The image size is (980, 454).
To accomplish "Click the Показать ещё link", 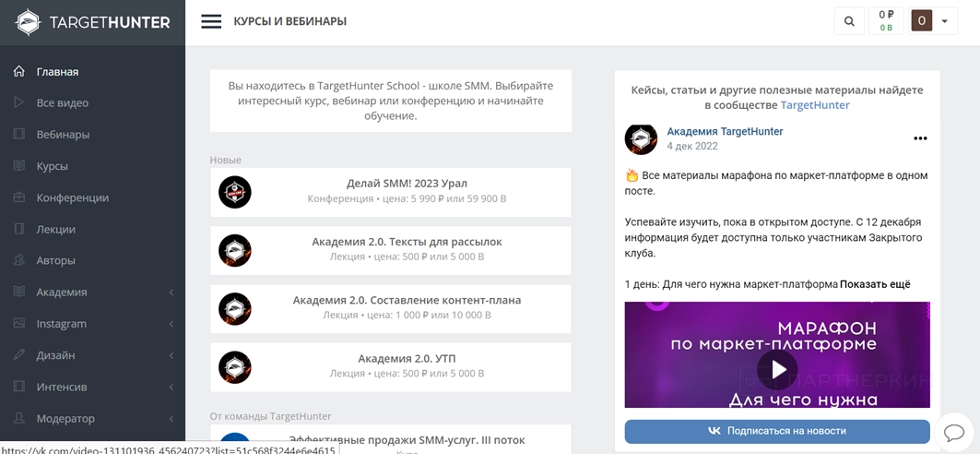I will point(875,284).
